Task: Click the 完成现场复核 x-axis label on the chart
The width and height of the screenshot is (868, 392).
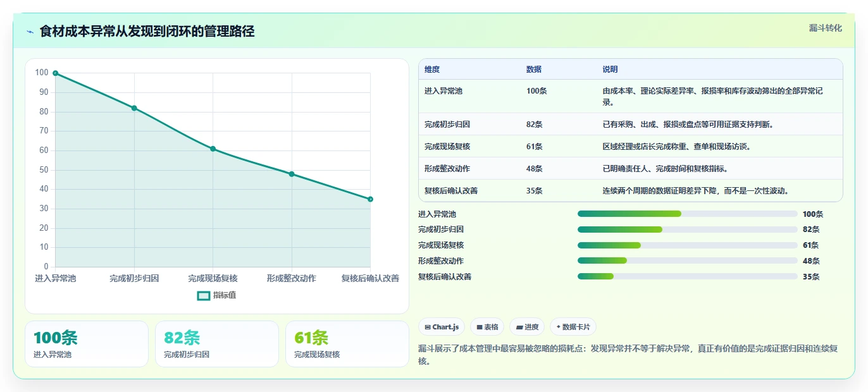Action: tap(213, 278)
